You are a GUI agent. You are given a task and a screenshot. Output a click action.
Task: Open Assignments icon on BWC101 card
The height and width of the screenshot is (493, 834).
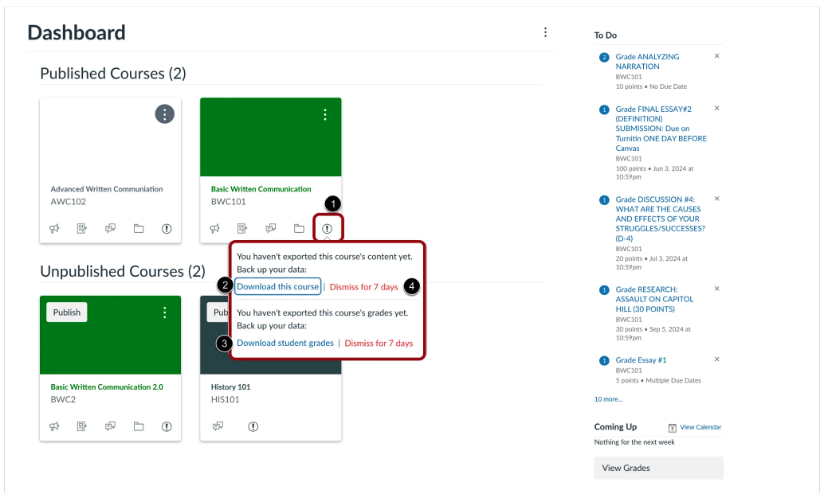coord(243,229)
